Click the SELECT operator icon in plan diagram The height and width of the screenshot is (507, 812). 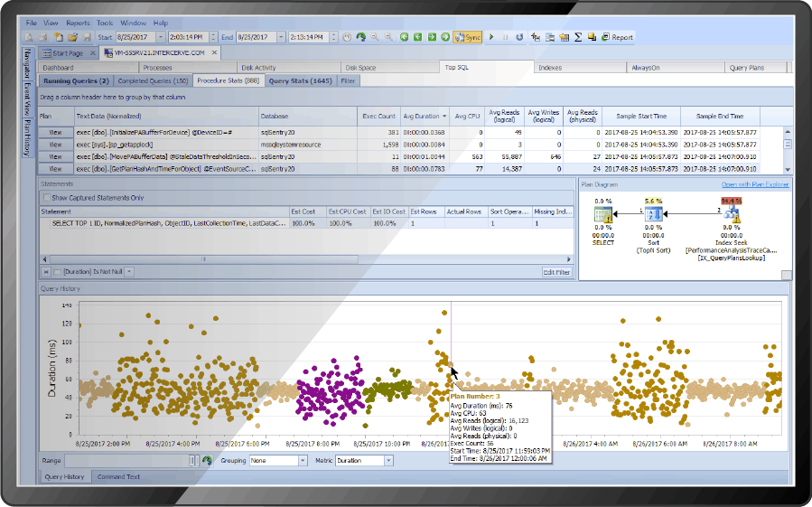(x=603, y=214)
